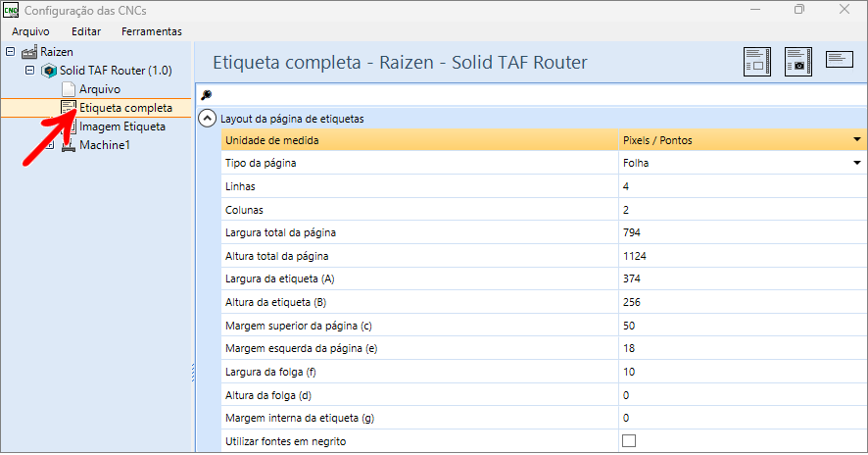Viewport: 868px width, 455px height.
Task: Click the Unidade de medida label
Action: pos(271,140)
